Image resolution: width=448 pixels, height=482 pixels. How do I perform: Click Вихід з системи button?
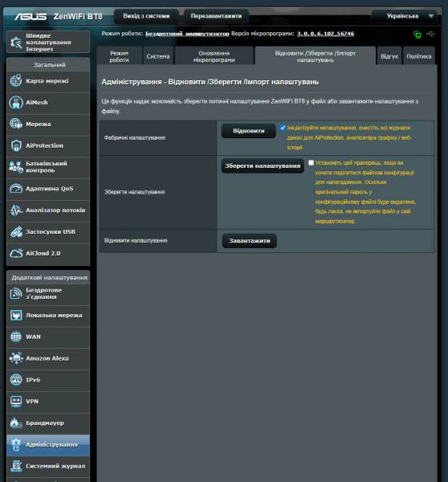(x=146, y=16)
